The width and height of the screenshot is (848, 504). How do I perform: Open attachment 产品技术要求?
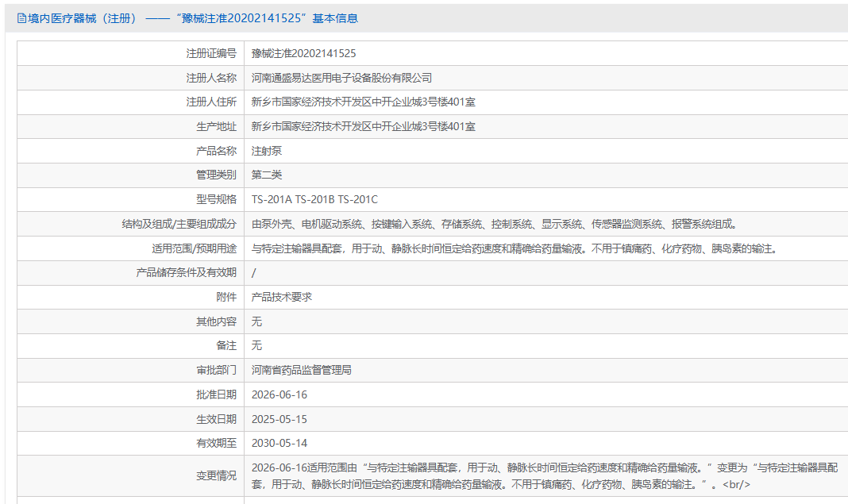point(282,297)
